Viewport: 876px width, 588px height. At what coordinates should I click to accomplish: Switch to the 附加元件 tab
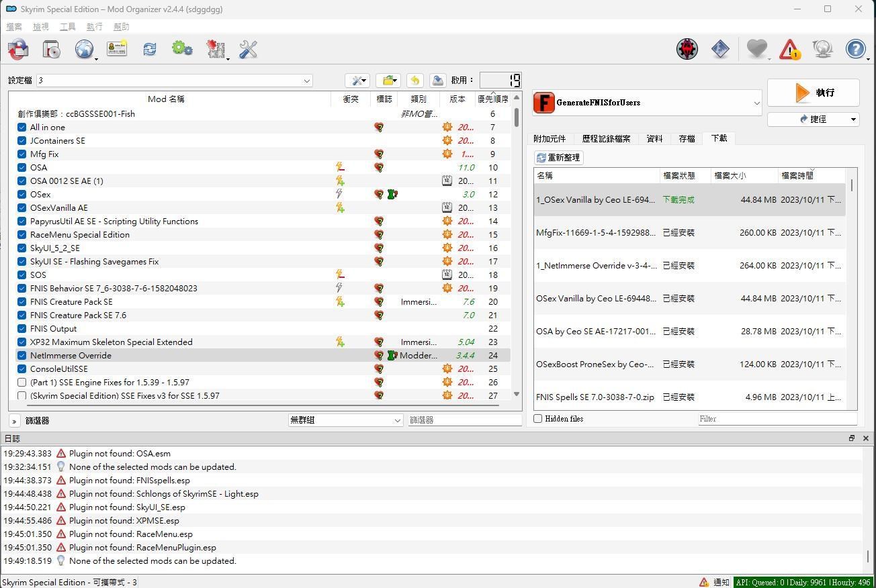[x=550, y=139]
